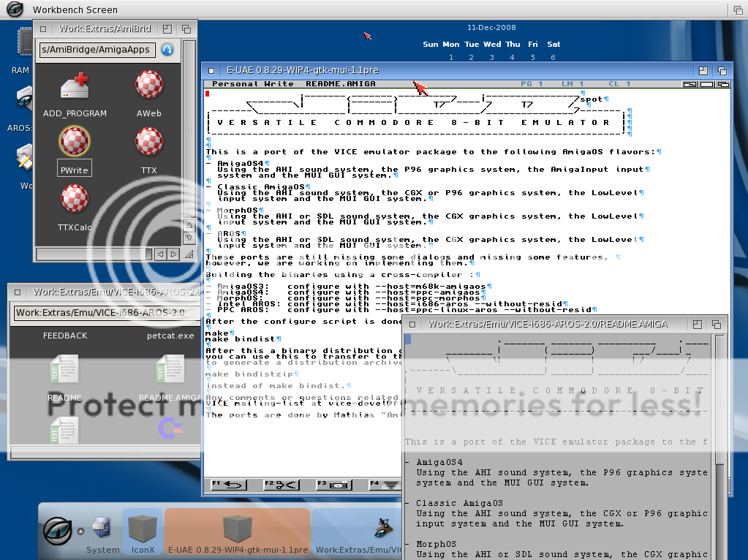Image resolution: width=748 pixels, height=560 pixels.
Task: Click the E-UAE window title bar text
Action: (303, 71)
